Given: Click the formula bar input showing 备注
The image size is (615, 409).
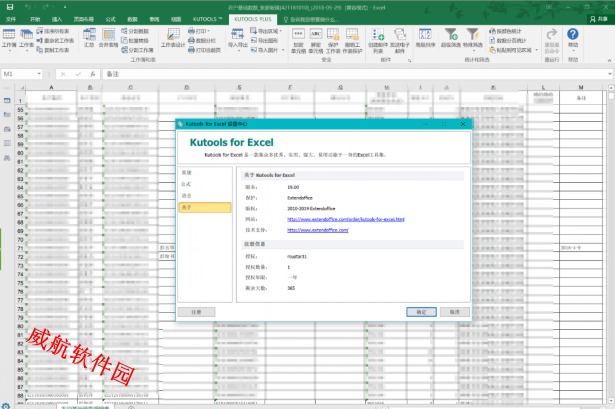Looking at the screenshot, I should tap(355, 74).
